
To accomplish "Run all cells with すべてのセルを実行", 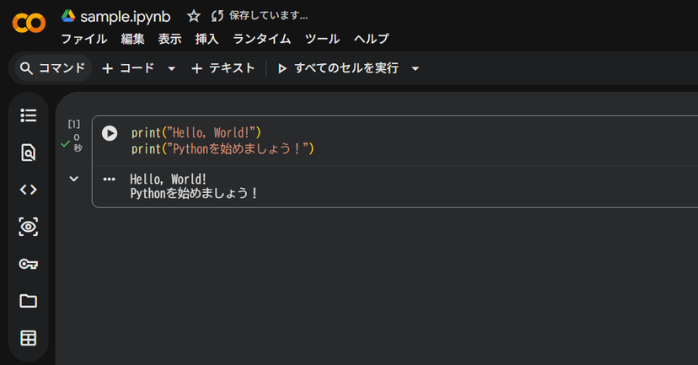I will coord(338,68).
